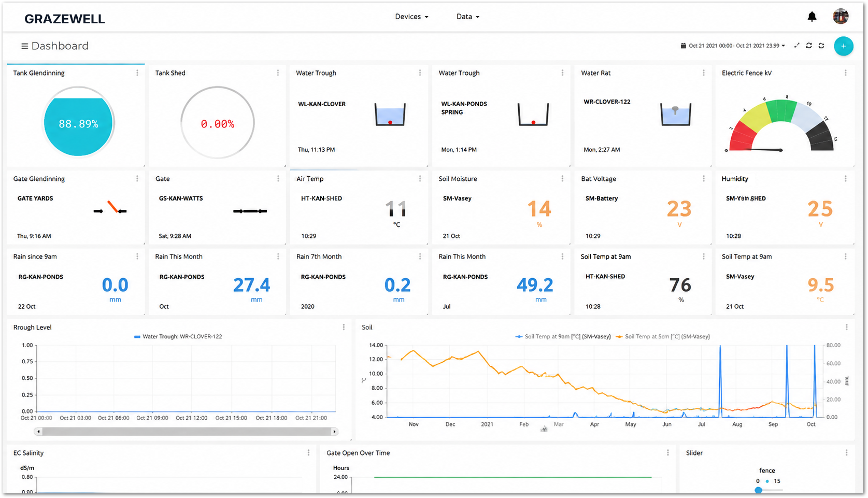Click the GRAZEWELL logo

[65, 19]
